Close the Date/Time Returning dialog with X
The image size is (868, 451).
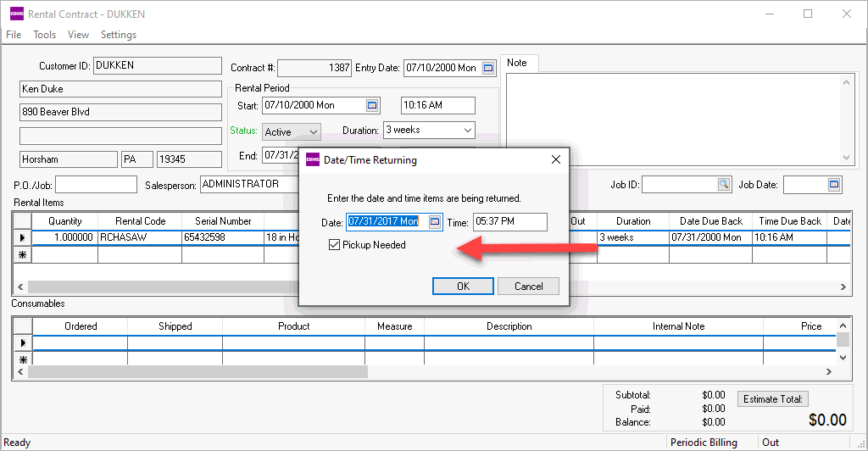[556, 159]
